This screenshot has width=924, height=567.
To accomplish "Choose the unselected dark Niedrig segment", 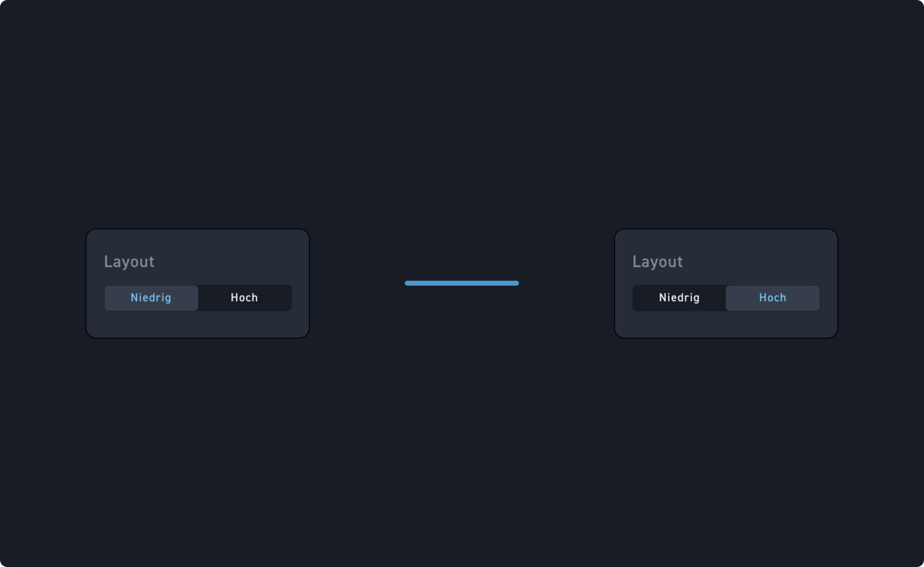I will click(x=679, y=298).
